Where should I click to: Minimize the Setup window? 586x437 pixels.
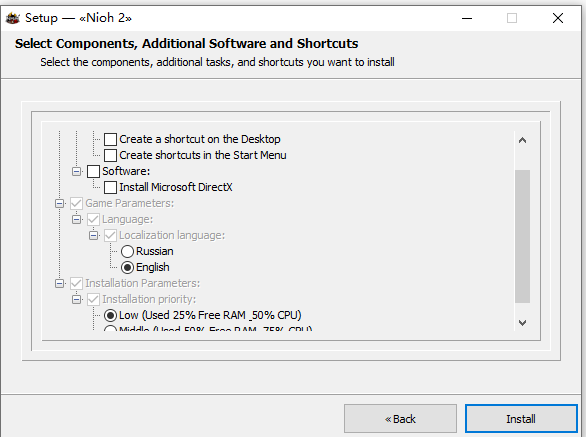[467, 18]
